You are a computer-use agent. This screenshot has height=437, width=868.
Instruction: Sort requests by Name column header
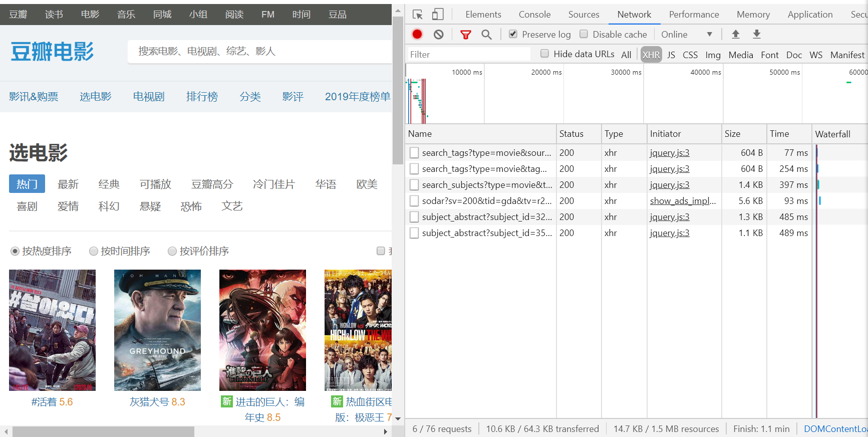pyautogui.click(x=481, y=134)
